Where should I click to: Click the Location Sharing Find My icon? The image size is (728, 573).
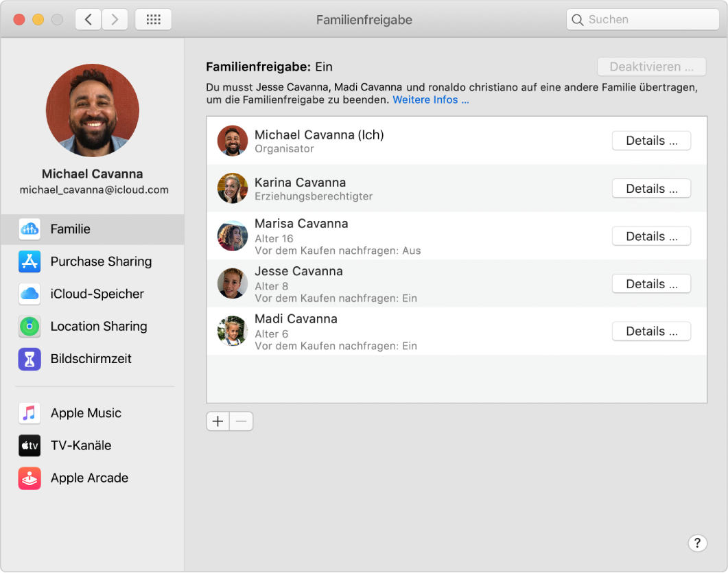click(x=30, y=327)
